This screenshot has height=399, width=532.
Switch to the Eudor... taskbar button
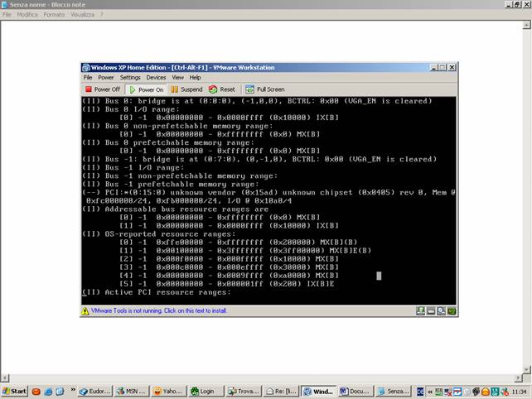[94, 392]
